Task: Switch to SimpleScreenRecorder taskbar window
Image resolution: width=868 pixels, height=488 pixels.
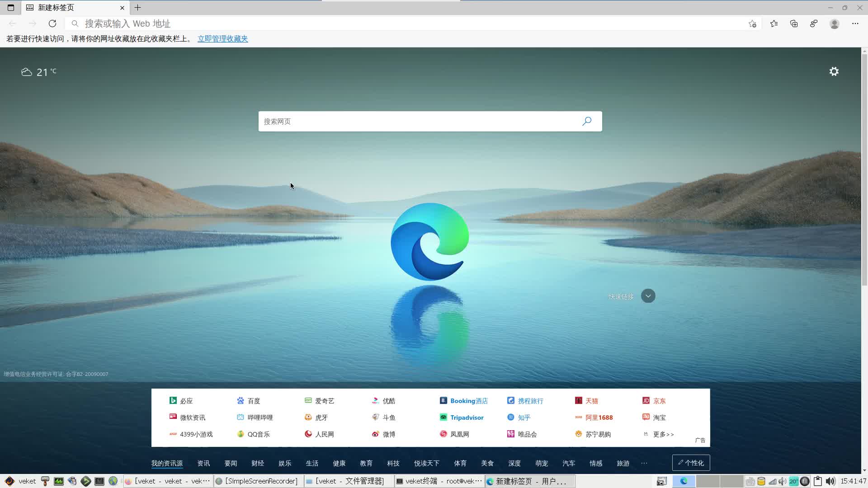Action: (259, 481)
